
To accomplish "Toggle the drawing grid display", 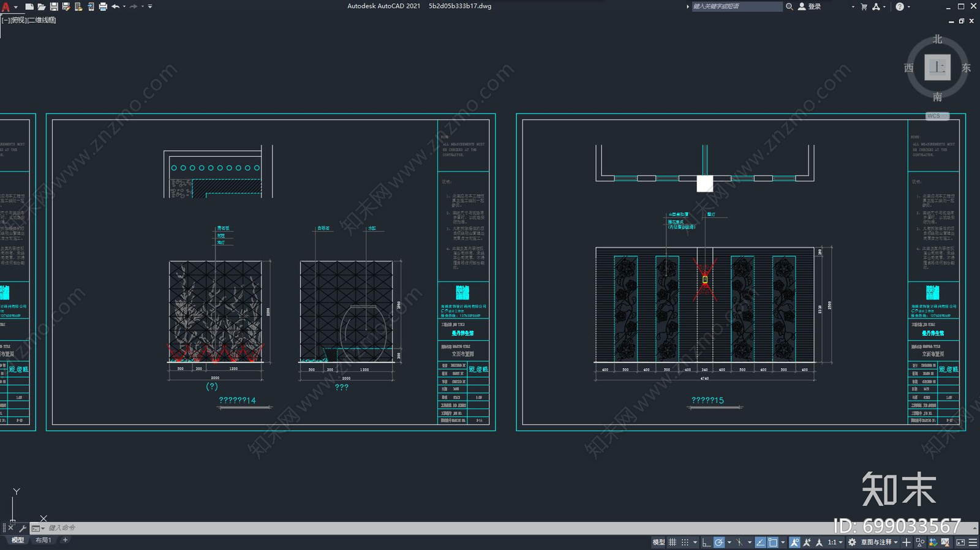I will click(673, 542).
